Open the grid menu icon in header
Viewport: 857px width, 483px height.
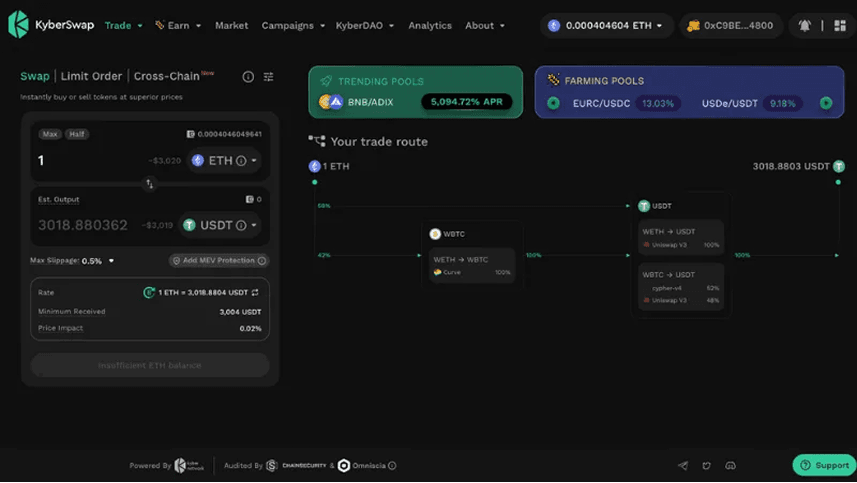pyautogui.click(x=840, y=26)
